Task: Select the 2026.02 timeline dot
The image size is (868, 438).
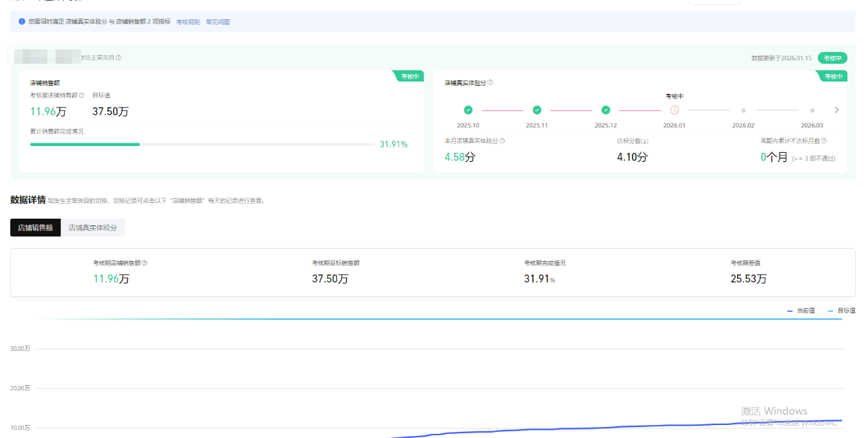Action: click(x=743, y=110)
